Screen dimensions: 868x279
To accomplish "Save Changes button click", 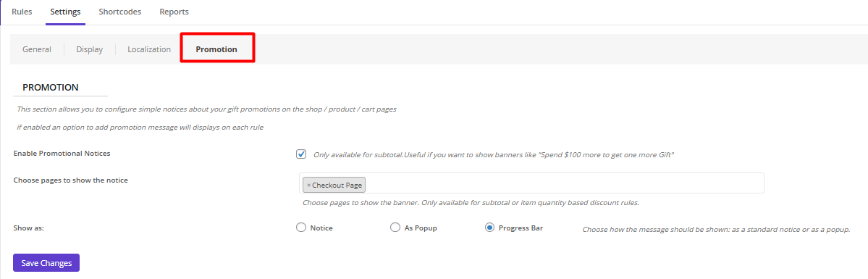I will [x=46, y=263].
